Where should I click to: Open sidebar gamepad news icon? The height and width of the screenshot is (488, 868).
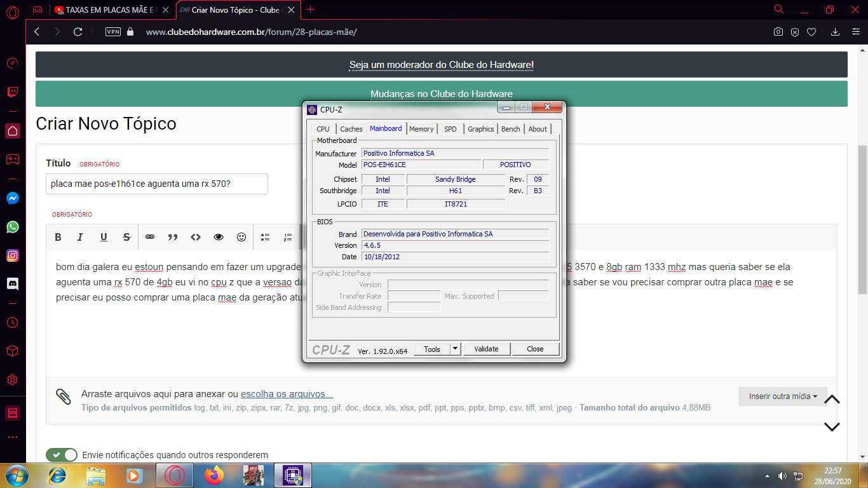[13, 159]
